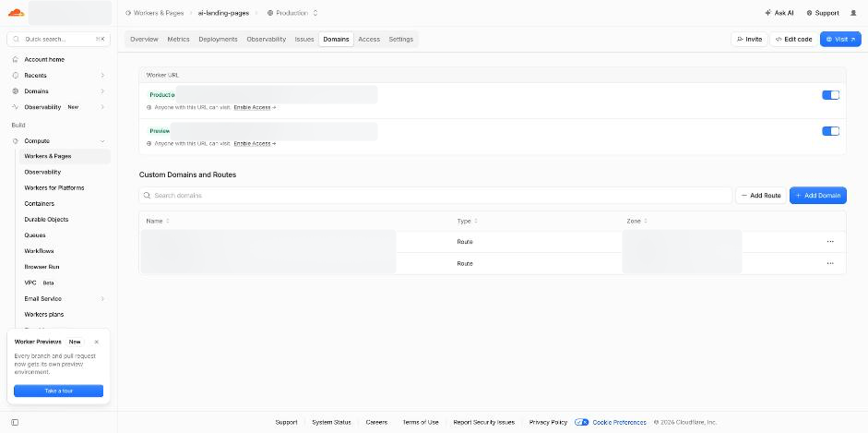This screenshot has height=433, width=868.
Task: Open the Support menu
Action: [x=823, y=13]
